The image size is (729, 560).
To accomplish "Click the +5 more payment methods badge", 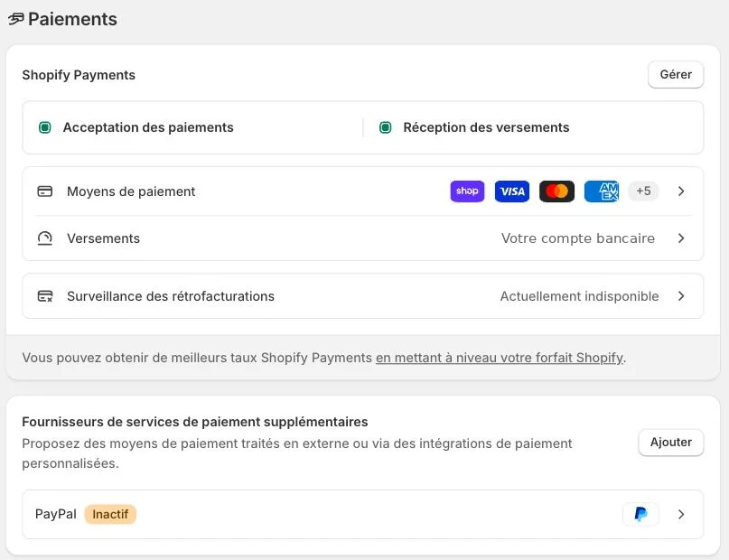I will (x=643, y=191).
